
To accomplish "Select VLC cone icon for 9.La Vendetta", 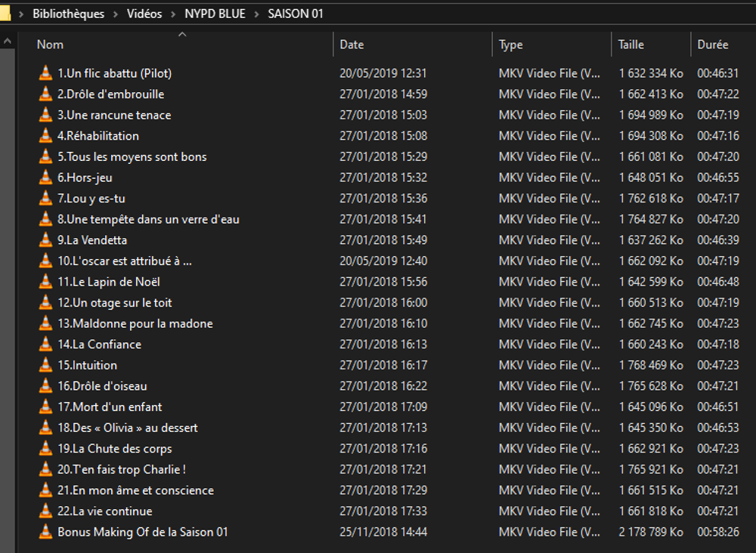I will 45,240.
